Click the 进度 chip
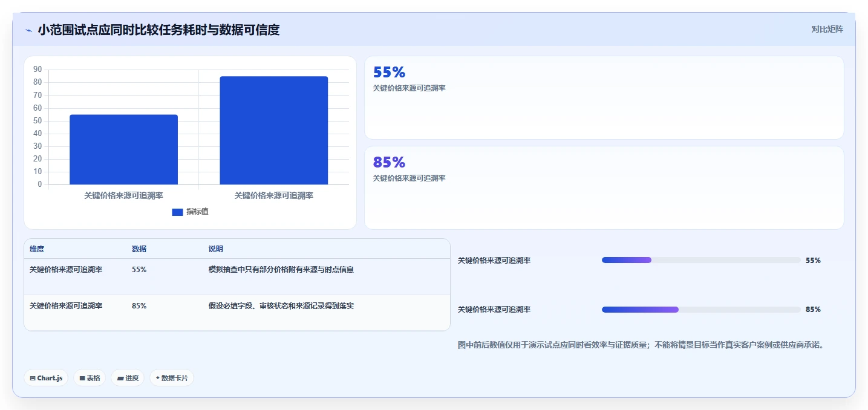 coord(128,378)
